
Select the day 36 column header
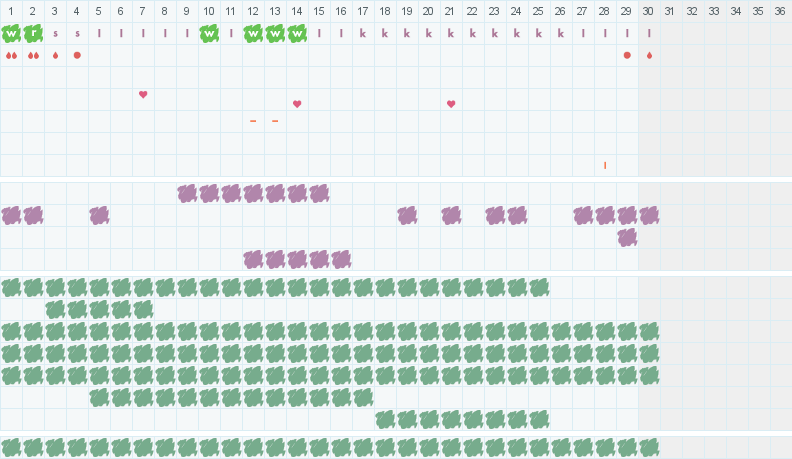pos(781,11)
